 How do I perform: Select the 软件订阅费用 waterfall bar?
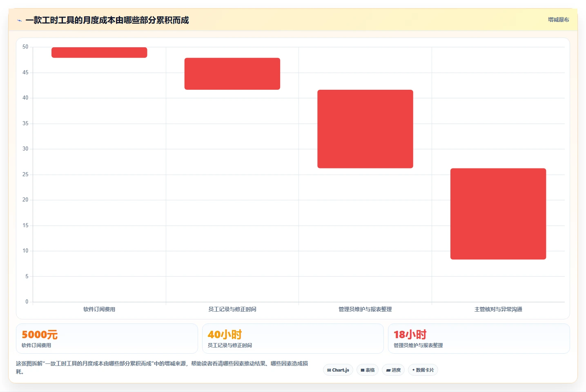pyautogui.click(x=99, y=53)
